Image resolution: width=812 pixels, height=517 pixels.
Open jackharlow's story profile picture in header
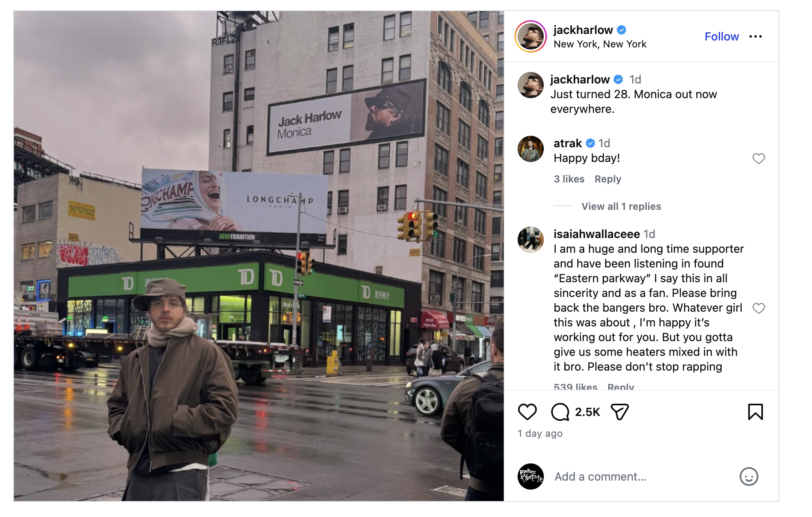point(531,36)
